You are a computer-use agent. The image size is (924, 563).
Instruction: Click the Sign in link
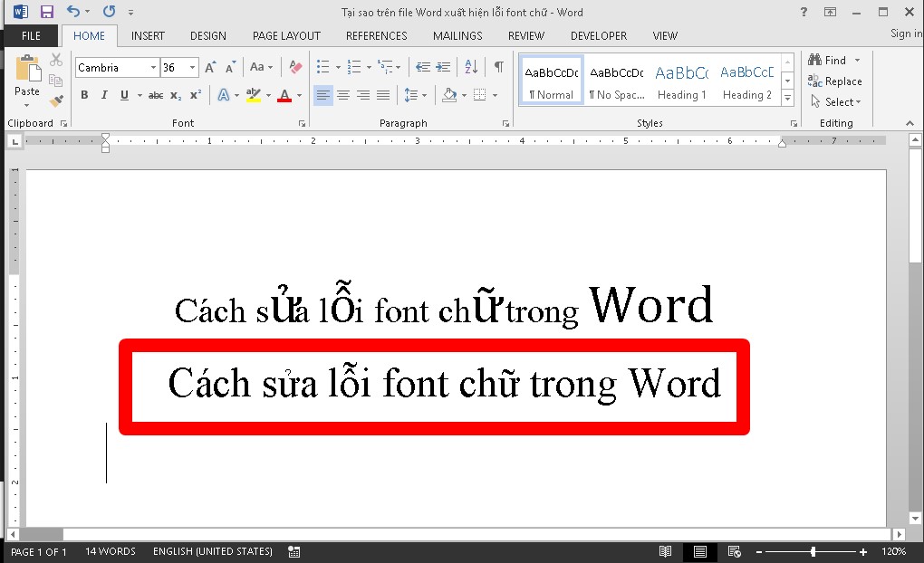click(x=906, y=33)
